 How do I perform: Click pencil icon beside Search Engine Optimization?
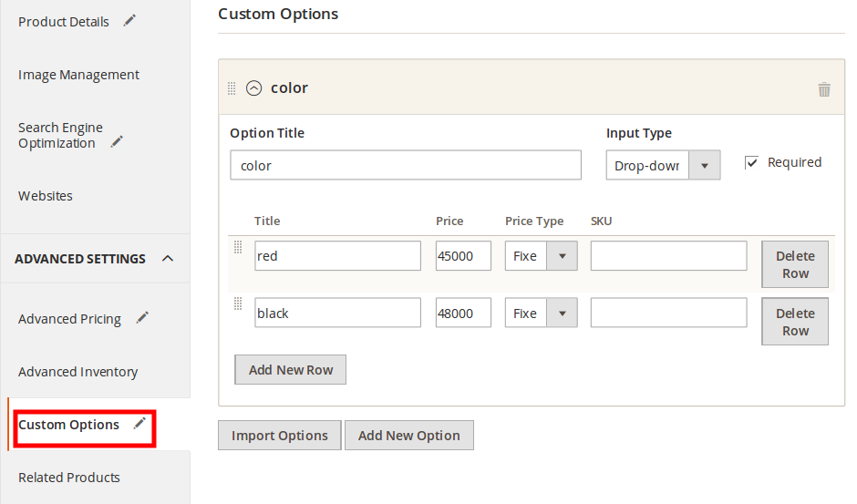pos(117,142)
